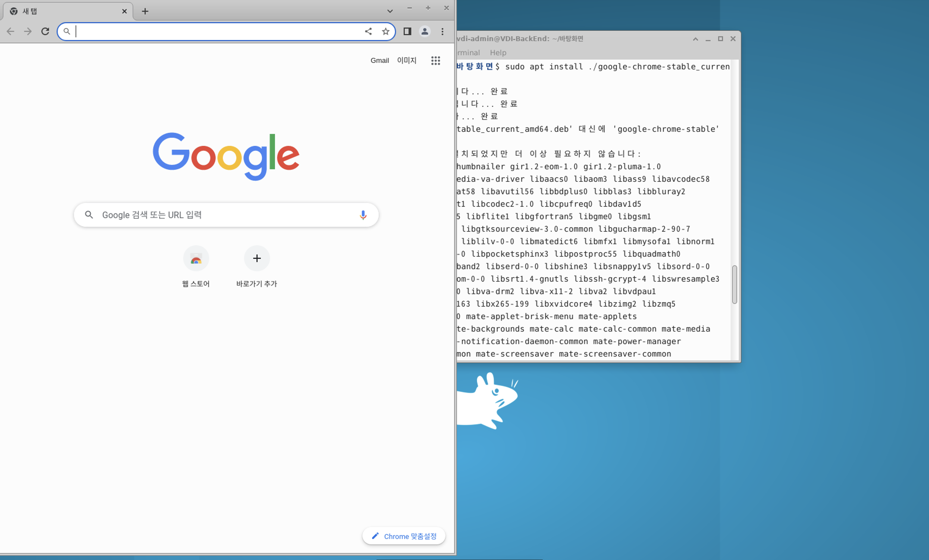Open the 이미지 link
This screenshot has width=929, height=560.
coord(406,60)
